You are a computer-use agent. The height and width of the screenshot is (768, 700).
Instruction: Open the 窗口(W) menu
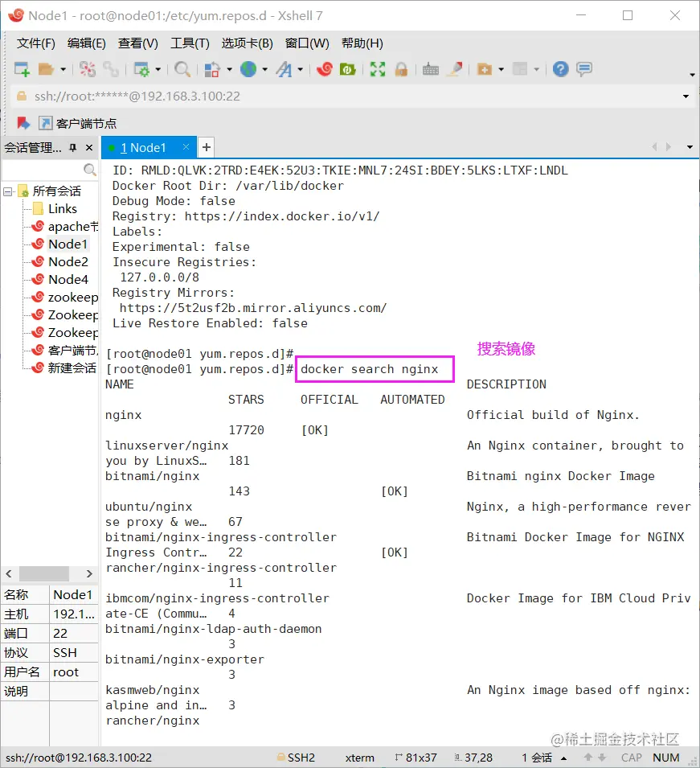tap(307, 43)
